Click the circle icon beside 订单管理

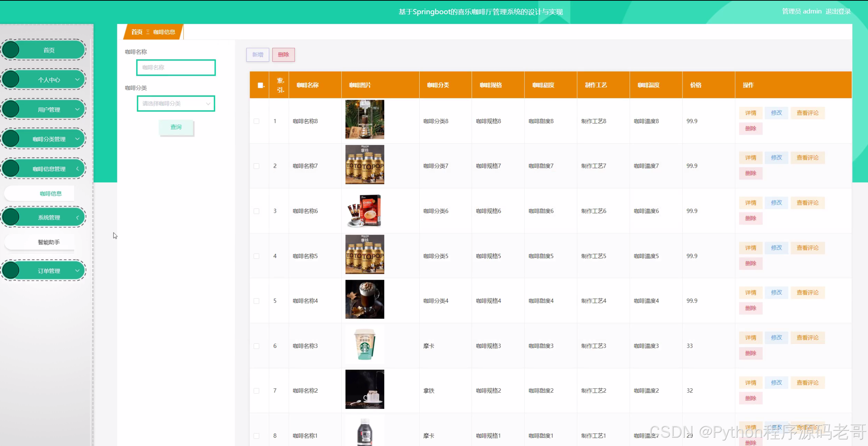coord(11,270)
